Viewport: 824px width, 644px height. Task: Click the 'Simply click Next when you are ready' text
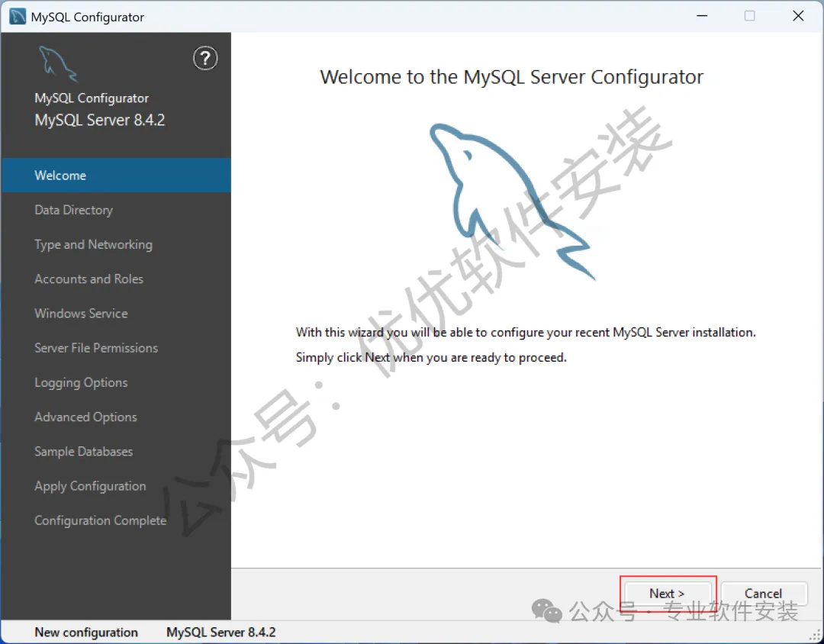(431, 358)
